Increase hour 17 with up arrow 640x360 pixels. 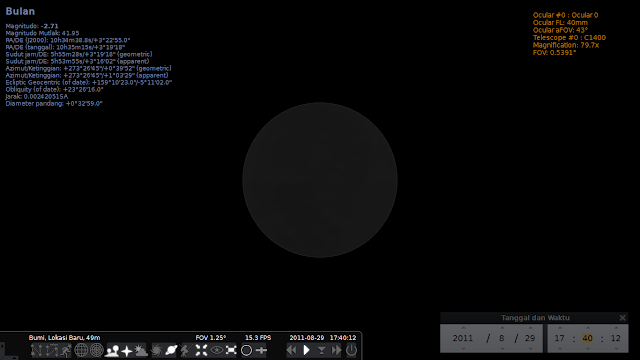(x=560, y=328)
